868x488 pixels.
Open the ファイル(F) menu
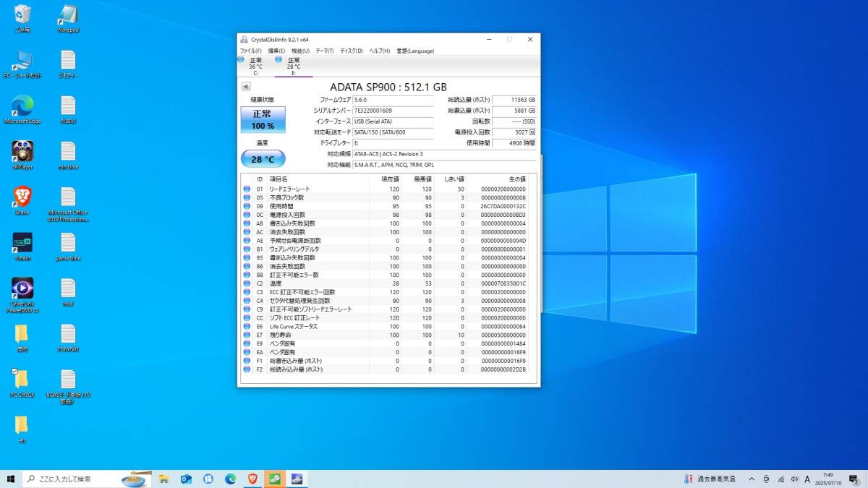tap(250, 51)
